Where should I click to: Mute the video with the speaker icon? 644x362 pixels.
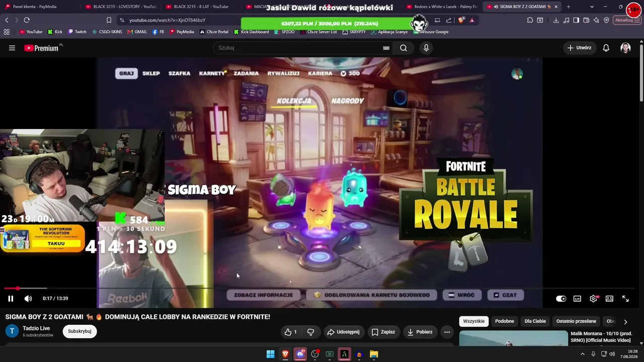point(28,299)
